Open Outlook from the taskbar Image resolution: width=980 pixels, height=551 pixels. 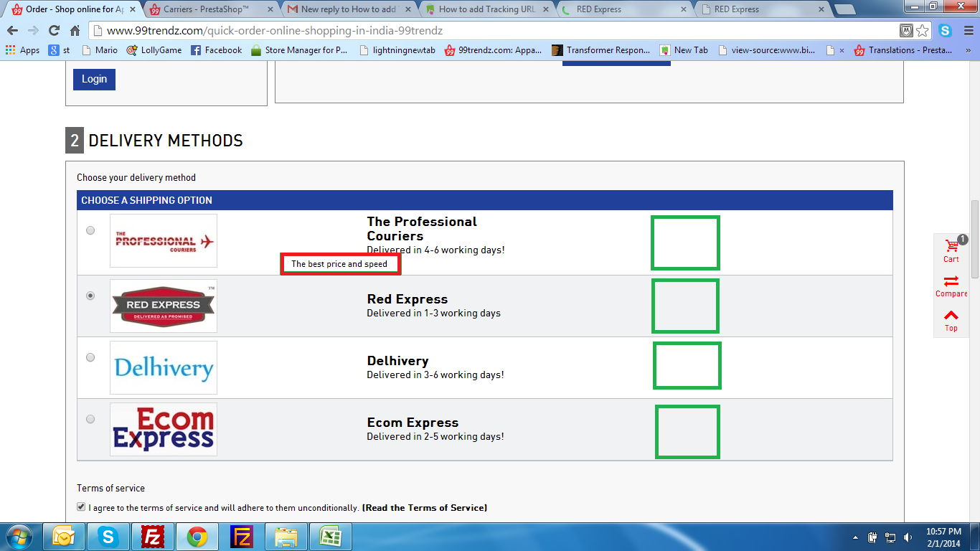point(65,537)
